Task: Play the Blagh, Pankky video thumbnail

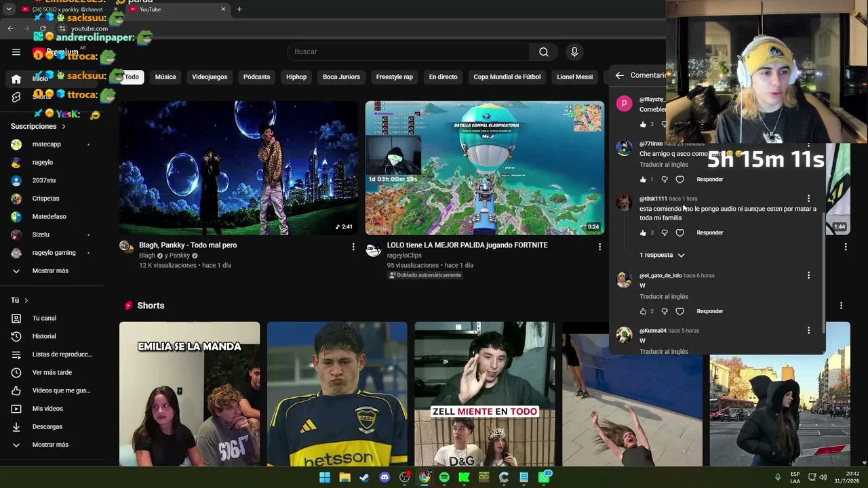Action: point(239,168)
